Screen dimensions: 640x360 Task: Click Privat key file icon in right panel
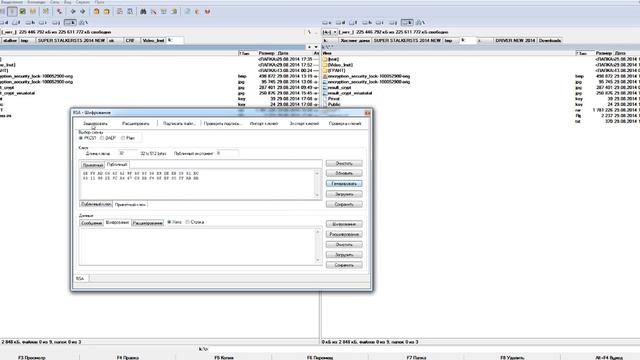coord(325,99)
